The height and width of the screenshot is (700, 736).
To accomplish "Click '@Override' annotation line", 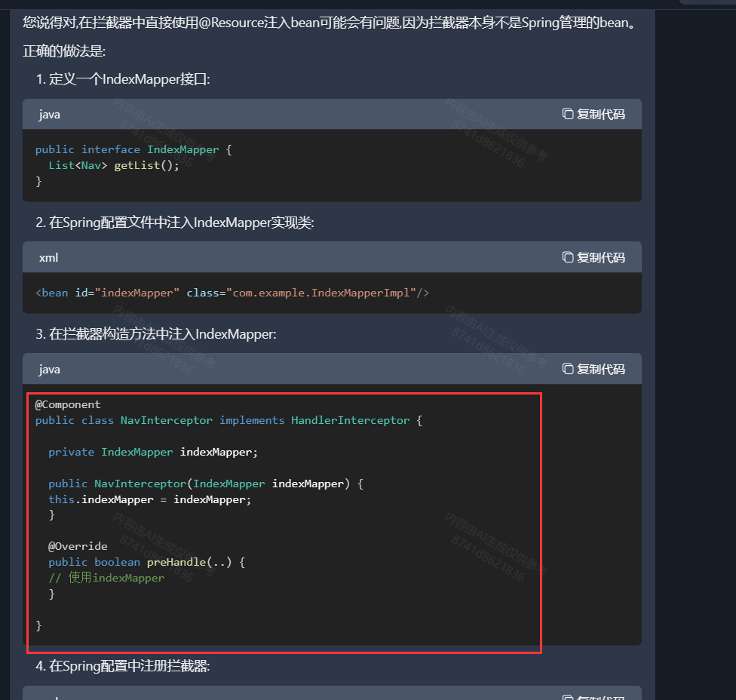I will pos(78,546).
